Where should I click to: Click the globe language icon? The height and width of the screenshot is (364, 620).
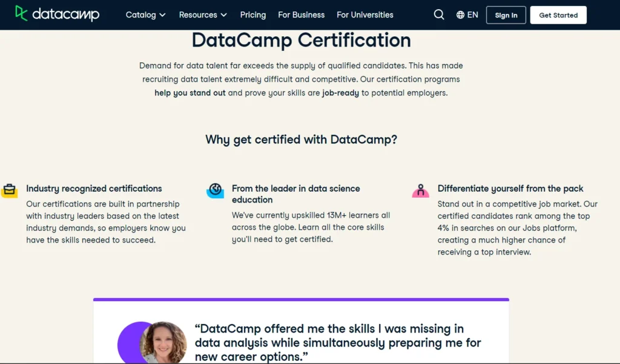click(x=460, y=15)
